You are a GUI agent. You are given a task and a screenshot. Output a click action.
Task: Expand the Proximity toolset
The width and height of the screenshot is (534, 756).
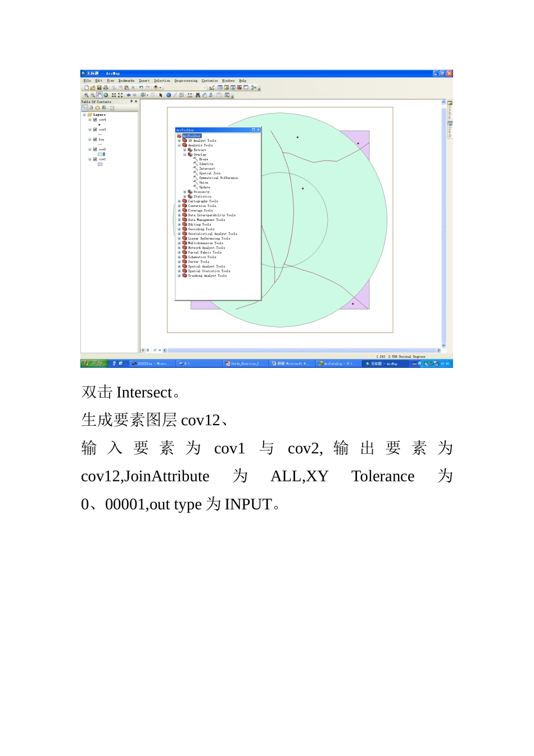[185, 192]
